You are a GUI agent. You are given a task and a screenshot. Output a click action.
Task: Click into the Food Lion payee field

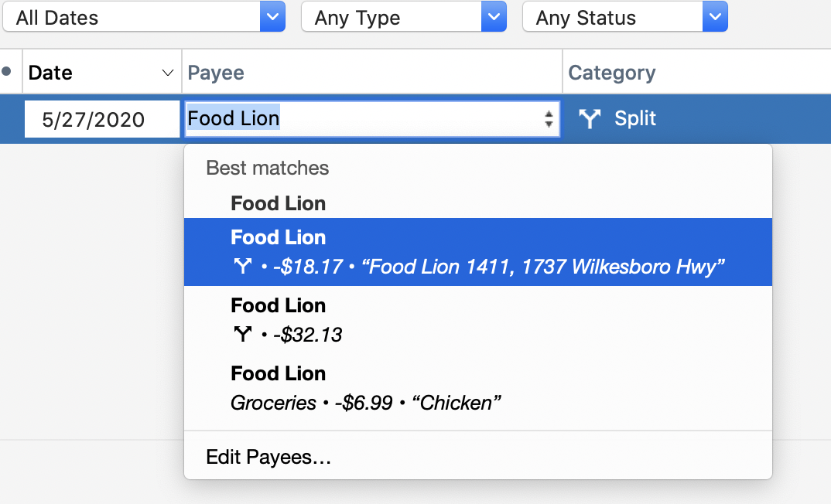pyautogui.click(x=372, y=118)
